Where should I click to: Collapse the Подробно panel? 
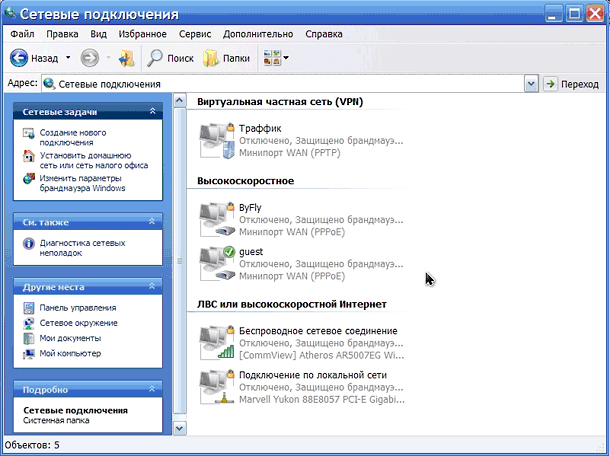[152, 389]
